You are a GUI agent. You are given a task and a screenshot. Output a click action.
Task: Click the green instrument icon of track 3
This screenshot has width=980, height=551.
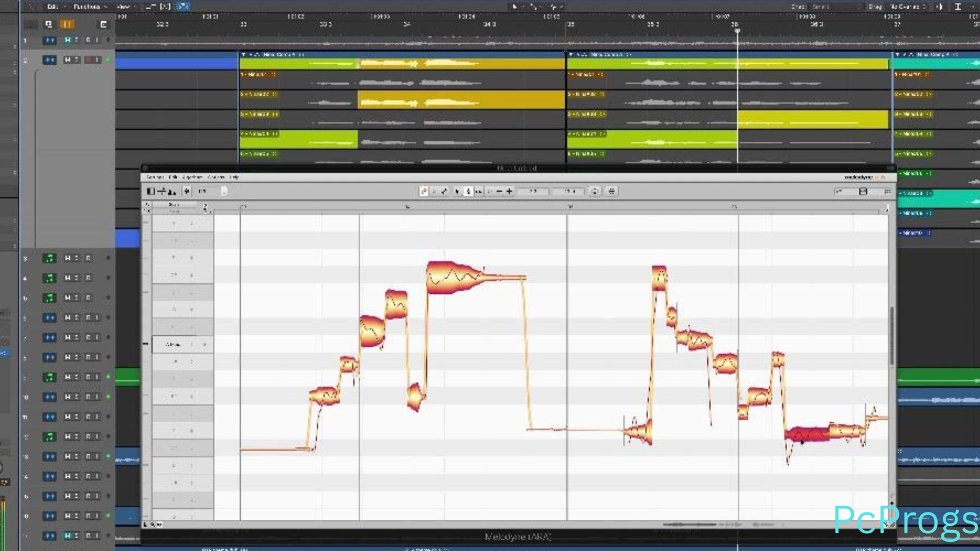(50, 258)
